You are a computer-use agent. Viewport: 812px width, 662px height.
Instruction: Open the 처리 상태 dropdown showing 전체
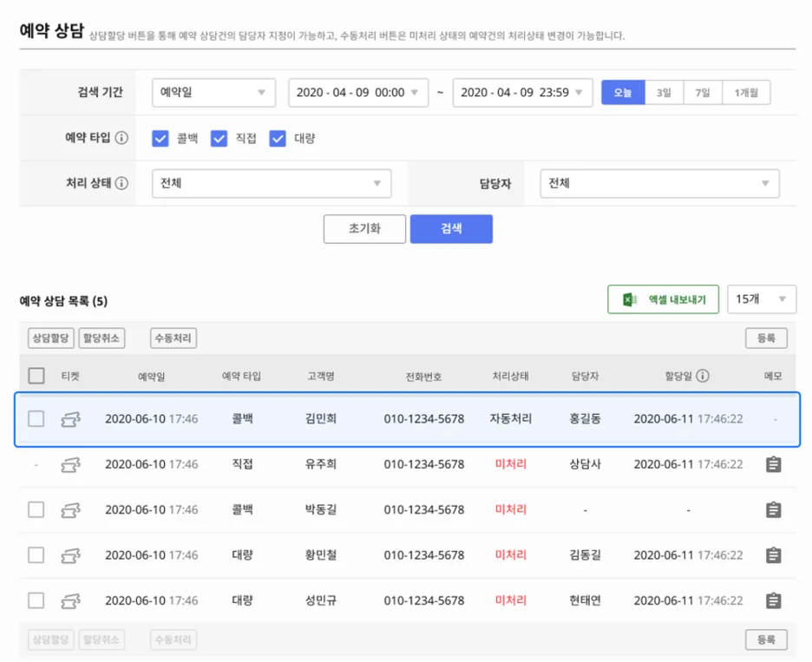272,183
